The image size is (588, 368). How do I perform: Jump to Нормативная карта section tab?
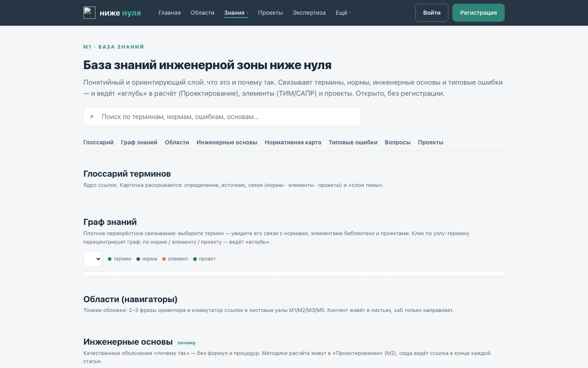(x=293, y=143)
